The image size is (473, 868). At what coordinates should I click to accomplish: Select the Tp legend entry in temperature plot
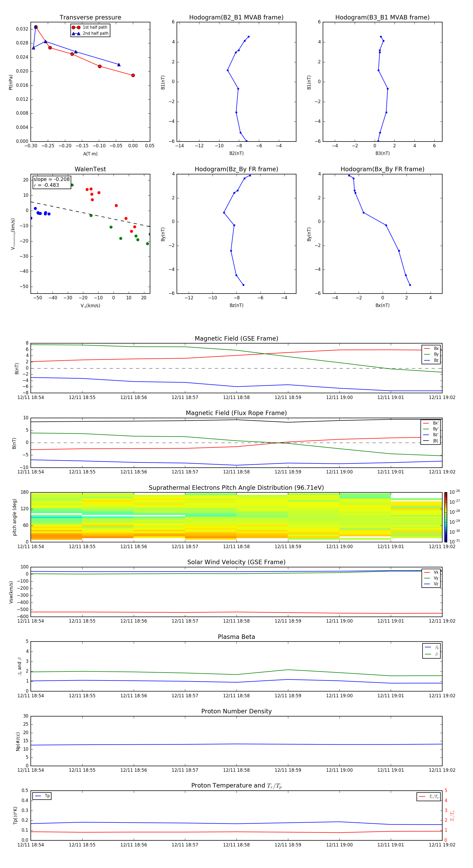[x=42, y=796]
